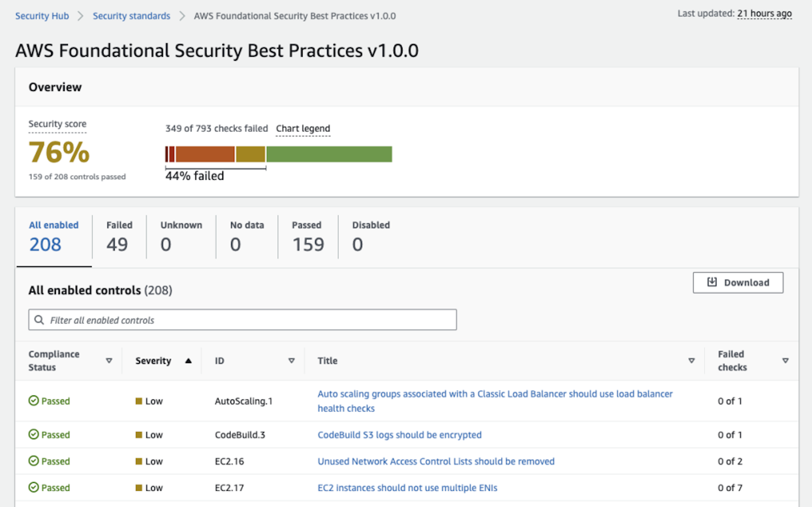Viewport: 812px width, 507px height.
Task: Click the download icon inside the Download button
Action: pyautogui.click(x=712, y=282)
